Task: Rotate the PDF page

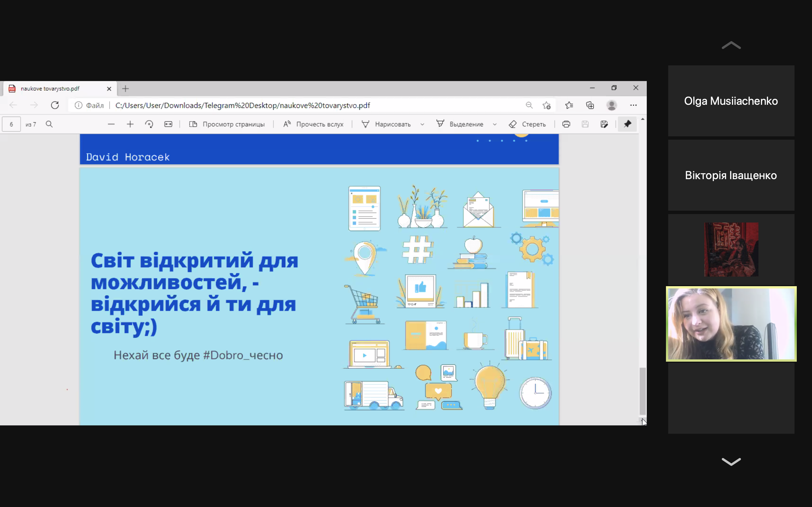Action: click(x=149, y=124)
